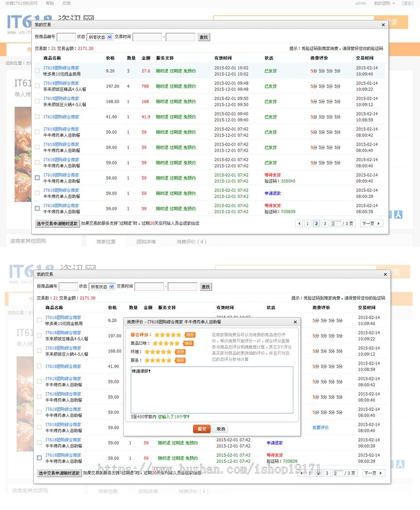The height and width of the screenshot is (510, 420).
Task: Switch to the 商家位置 tab in upper window
Action: point(106,242)
